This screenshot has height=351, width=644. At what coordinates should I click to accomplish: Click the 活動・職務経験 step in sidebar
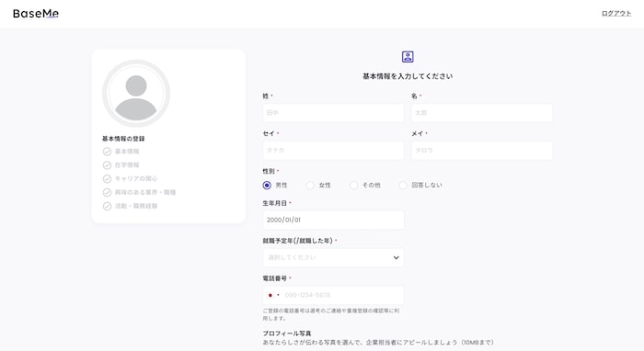click(136, 206)
